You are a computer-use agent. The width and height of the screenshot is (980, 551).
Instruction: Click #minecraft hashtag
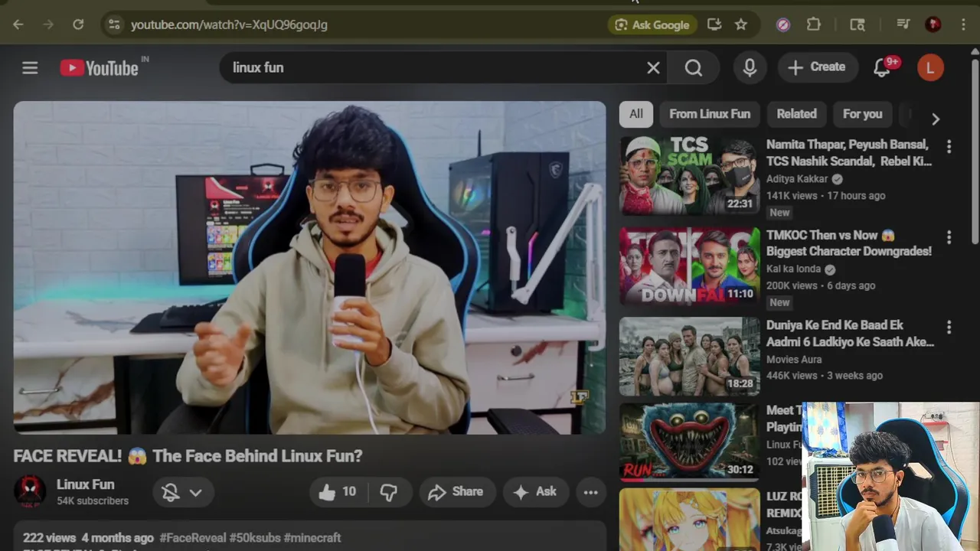point(312,538)
